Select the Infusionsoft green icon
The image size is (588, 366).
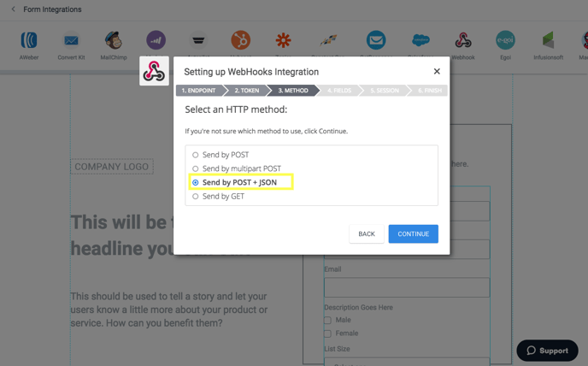click(548, 40)
